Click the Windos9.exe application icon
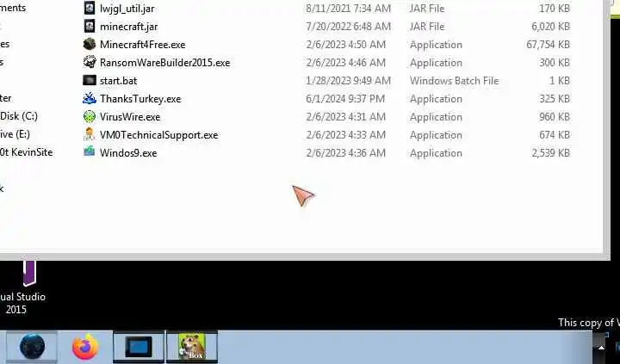The image size is (620, 364). coord(90,151)
